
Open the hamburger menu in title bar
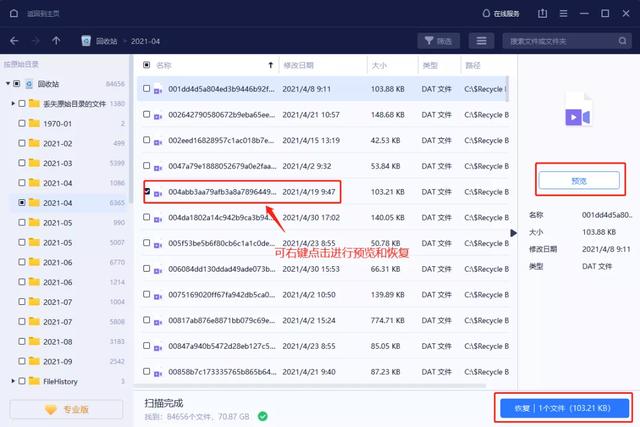563,13
